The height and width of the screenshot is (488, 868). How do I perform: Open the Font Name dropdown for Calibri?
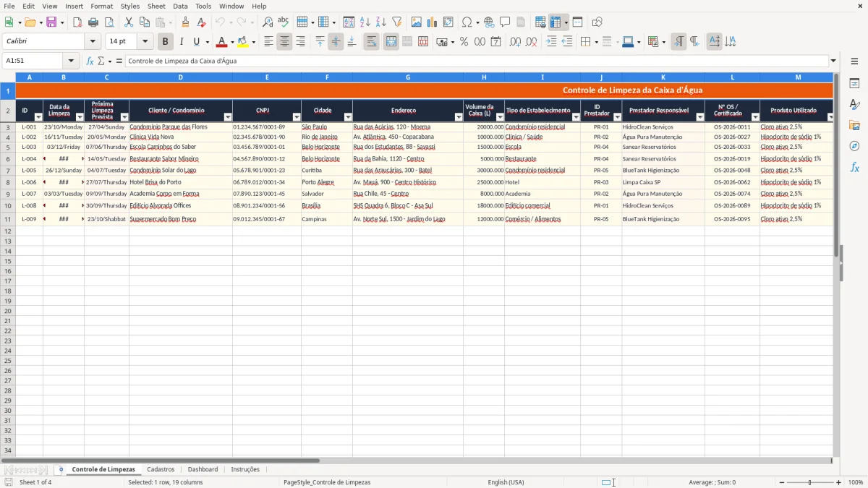[x=93, y=42]
